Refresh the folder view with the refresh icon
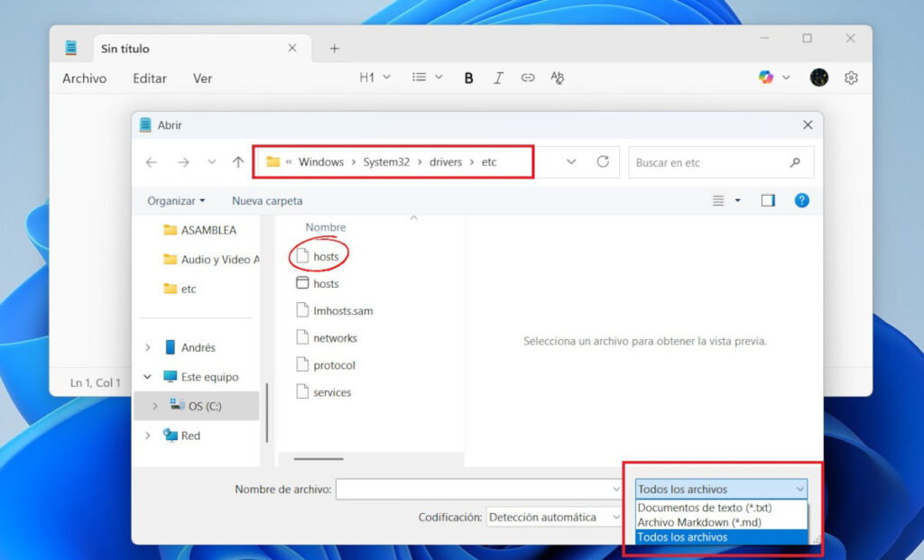Viewport: 924px width, 560px height. point(603,161)
